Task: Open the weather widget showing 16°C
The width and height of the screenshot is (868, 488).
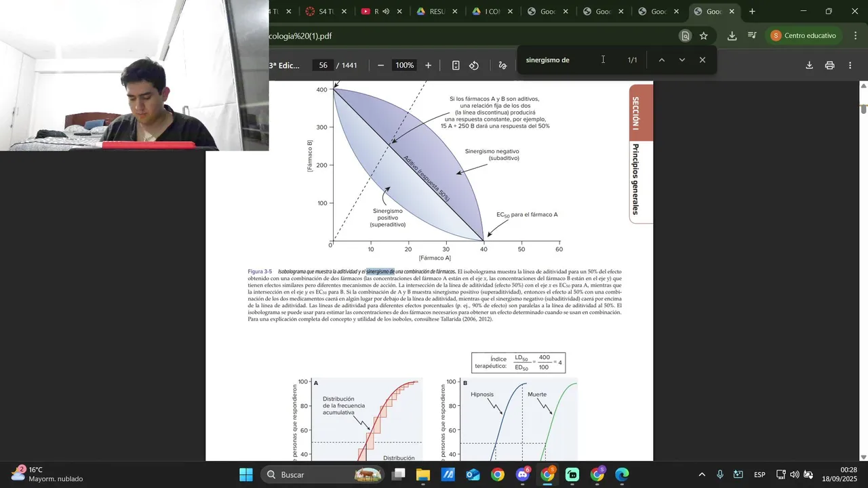Action: pos(47,474)
